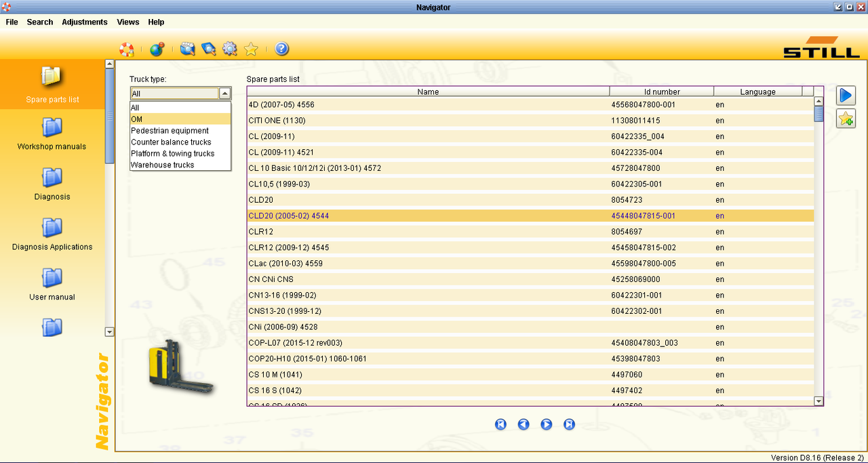Select row CL (2009-11) 4521
868x463 pixels.
tap(530, 153)
